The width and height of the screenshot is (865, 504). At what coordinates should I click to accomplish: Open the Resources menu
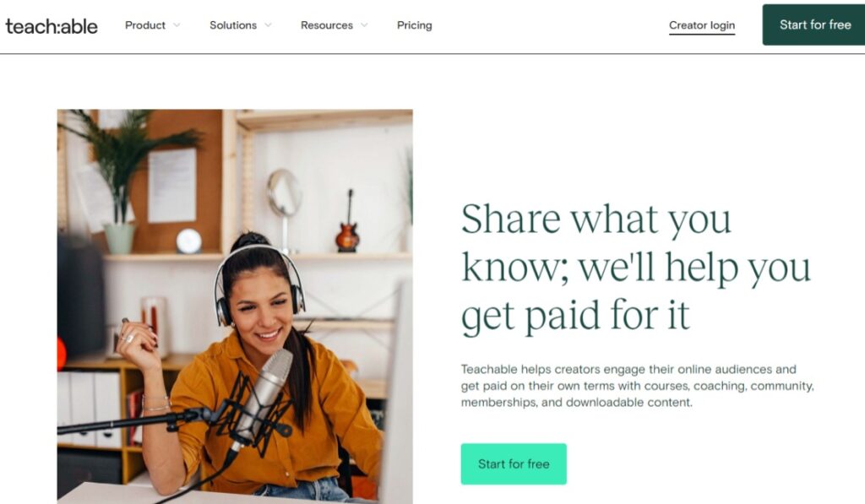[x=327, y=25]
